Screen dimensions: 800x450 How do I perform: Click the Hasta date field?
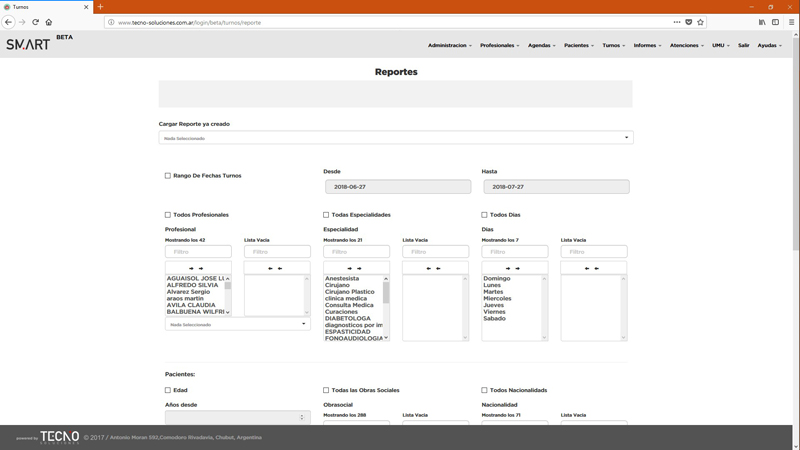tap(556, 187)
